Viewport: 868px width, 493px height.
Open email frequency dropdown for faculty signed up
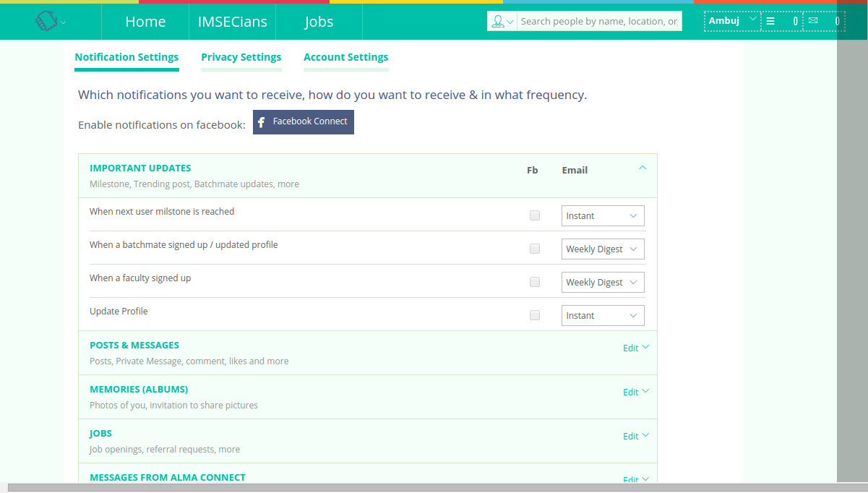603,283
